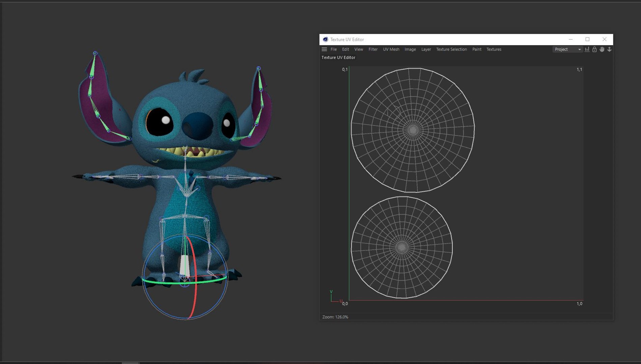Minimize the Texture UV Editor window
The width and height of the screenshot is (641, 364).
570,39
